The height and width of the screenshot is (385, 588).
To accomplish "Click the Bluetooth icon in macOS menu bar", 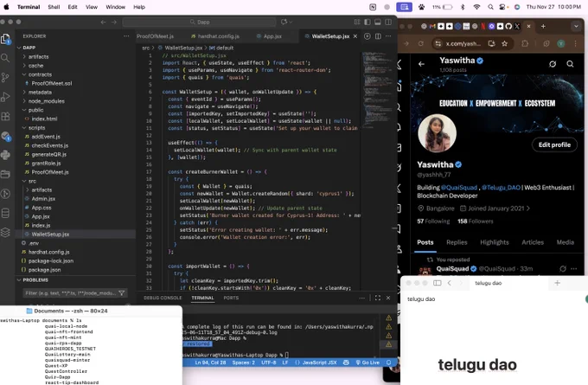I will pyautogui.click(x=463, y=7).
